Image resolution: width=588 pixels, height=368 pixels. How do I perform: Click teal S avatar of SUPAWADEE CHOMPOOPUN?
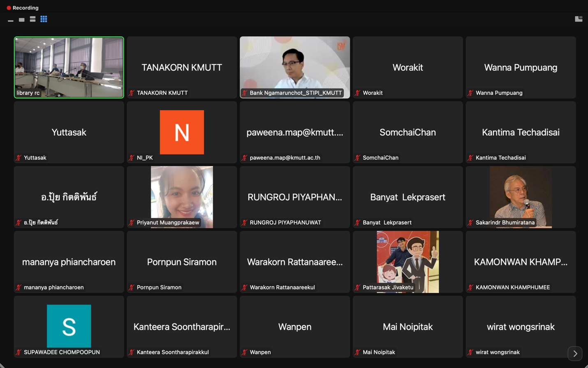69,326
